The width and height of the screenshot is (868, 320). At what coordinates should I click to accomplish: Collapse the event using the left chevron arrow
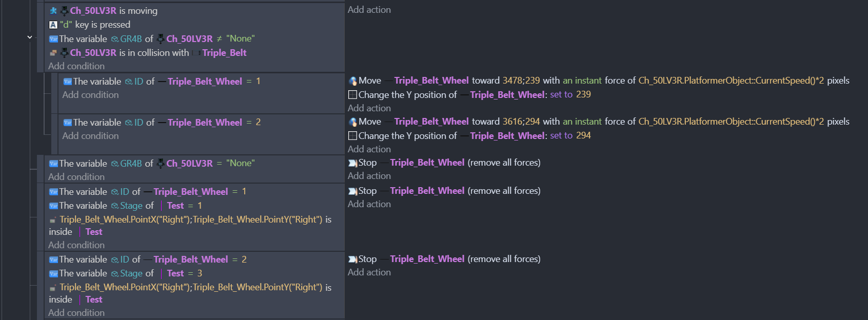pos(30,37)
